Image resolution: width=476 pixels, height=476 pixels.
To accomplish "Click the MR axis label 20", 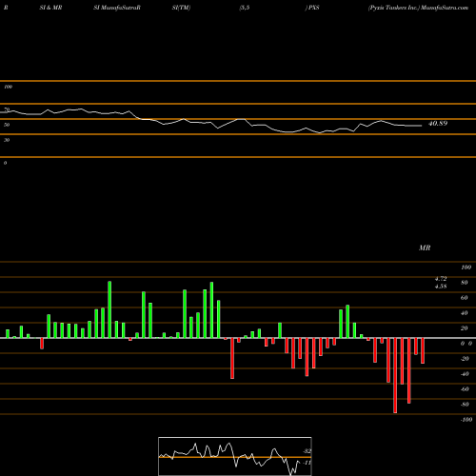I will tap(465, 328).
